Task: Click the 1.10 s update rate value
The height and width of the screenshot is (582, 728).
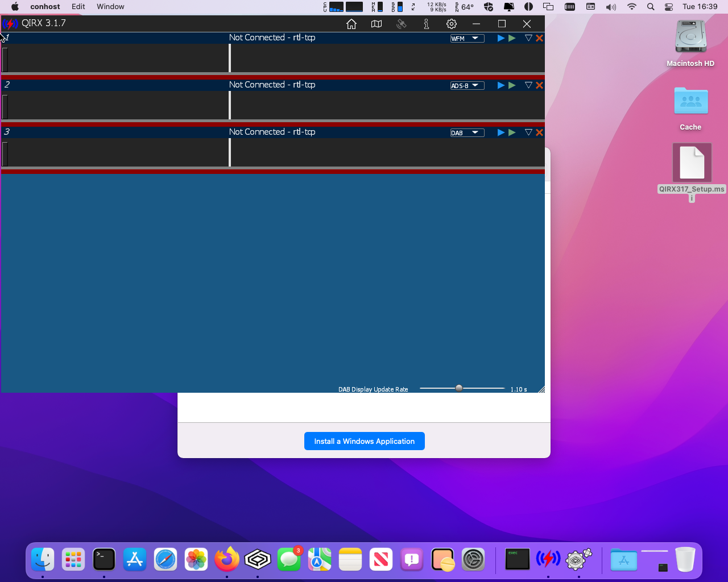Action: pyautogui.click(x=519, y=389)
